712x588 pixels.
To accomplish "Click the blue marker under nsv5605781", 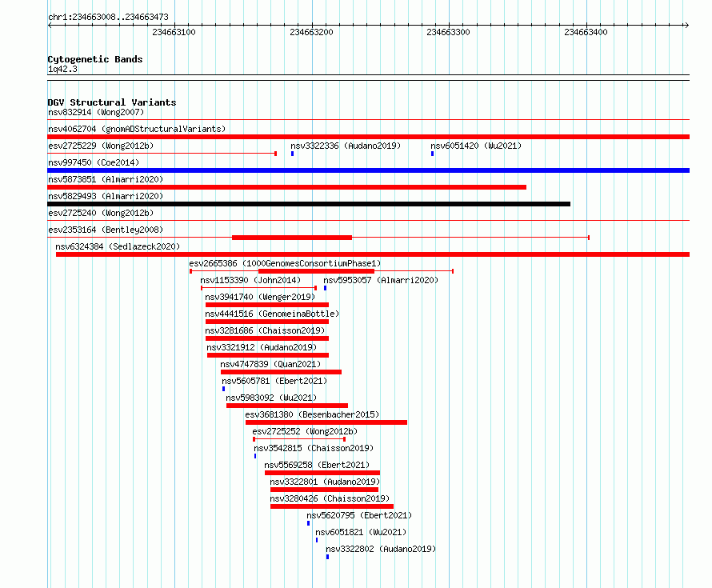I will point(223,389).
